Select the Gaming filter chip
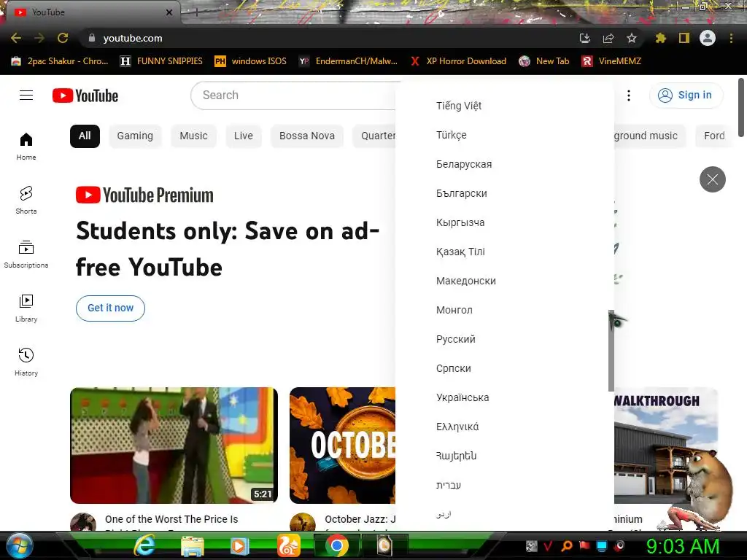747x560 pixels. pyautogui.click(x=135, y=136)
